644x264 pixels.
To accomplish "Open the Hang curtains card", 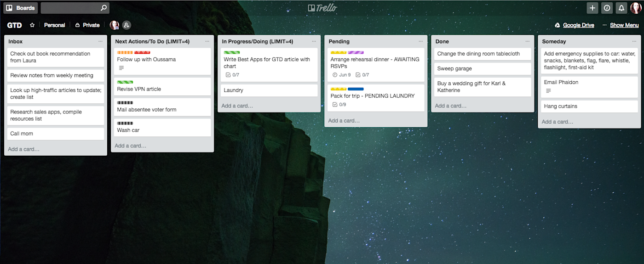I will pos(589,107).
